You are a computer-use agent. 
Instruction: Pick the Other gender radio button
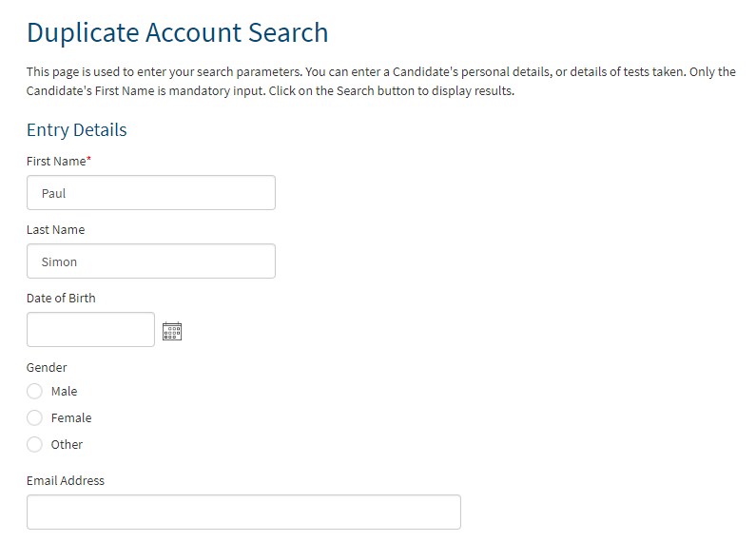pyautogui.click(x=35, y=444)
